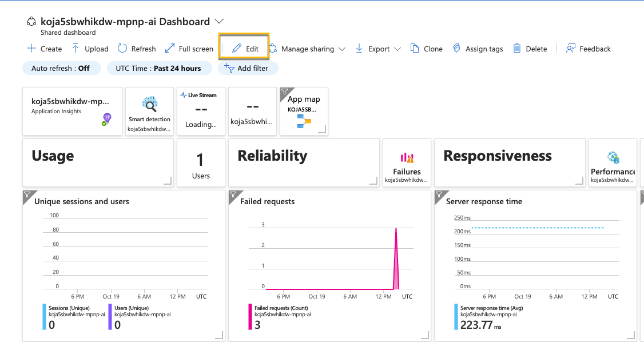The height and width of the screenshot is (342, 644).
Task: Click the dotted blue response time line
Action: tap(538, 228)
